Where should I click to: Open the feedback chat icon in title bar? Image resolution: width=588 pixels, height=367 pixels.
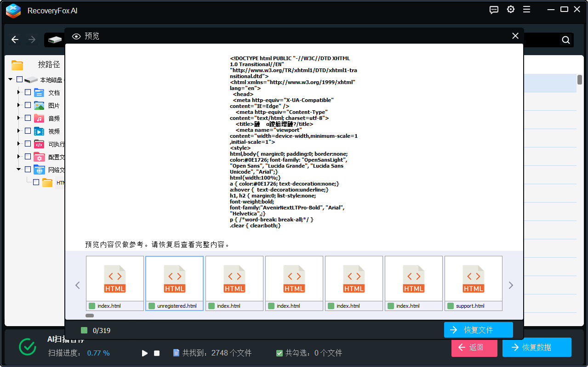coord(494,9)
